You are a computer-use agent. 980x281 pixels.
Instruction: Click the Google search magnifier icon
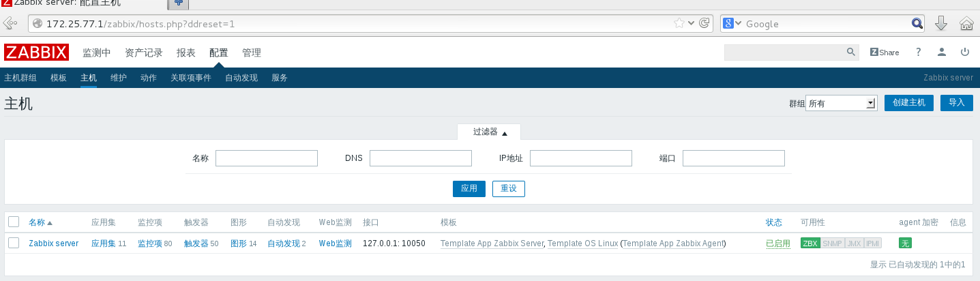[x=918, y=23]
